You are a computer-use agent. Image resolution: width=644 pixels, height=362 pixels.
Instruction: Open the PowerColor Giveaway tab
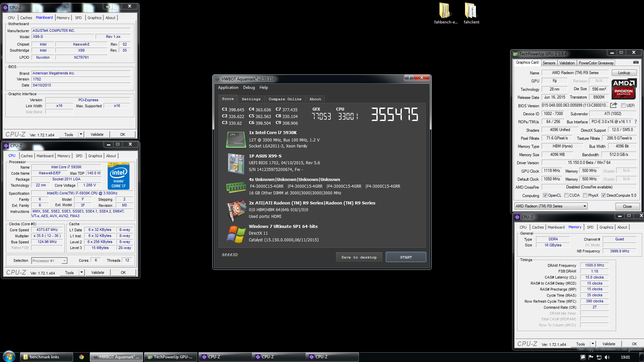(x=596, y=63)
